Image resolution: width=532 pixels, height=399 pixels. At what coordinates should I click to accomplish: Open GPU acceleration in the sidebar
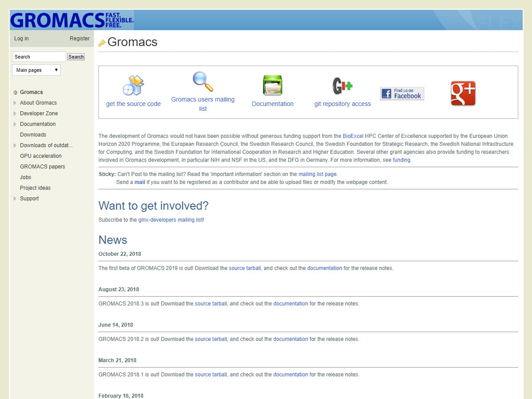41,156
